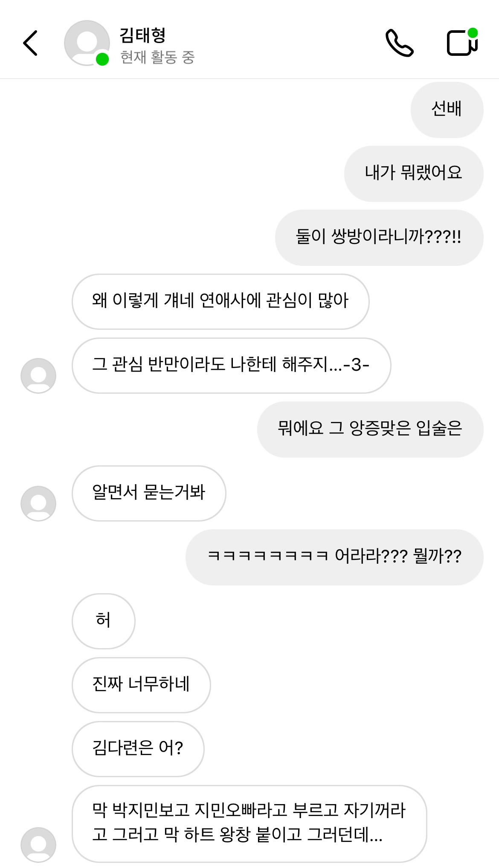This screenshot has width=499, height=868.
Task: Tap sender avatar beside '그 관심 반만이라도' message
Action: pos(38,375)
